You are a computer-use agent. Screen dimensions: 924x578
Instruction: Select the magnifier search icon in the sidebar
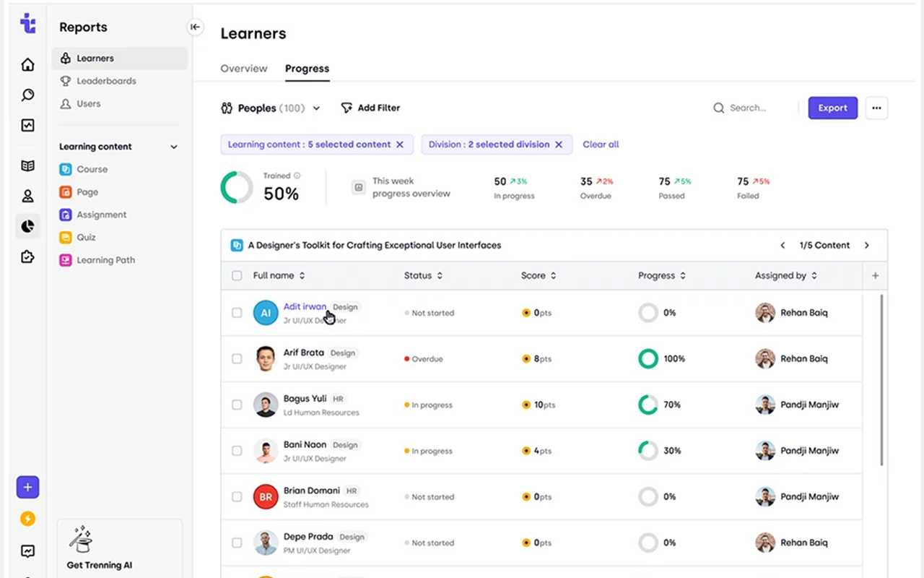coord(27,95)
